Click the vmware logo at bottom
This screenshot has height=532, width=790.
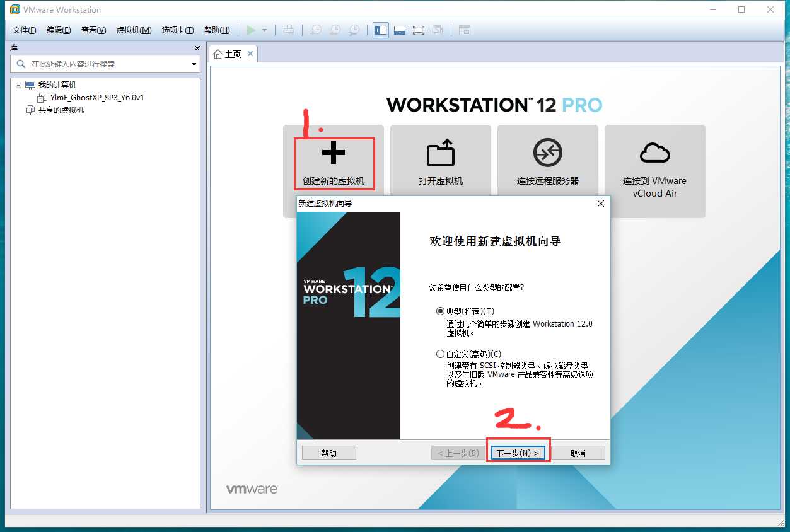(x=252, y=489)
